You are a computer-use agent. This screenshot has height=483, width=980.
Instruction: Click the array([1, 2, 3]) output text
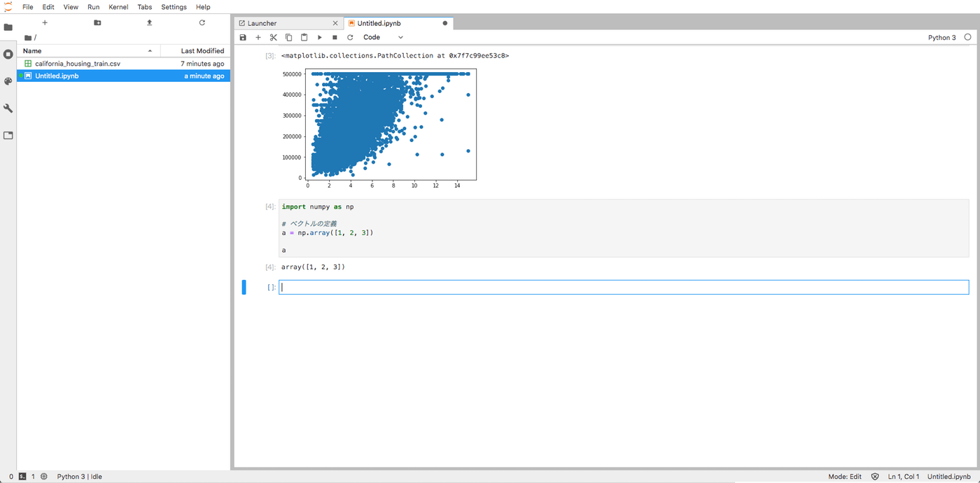click(313, 267)
